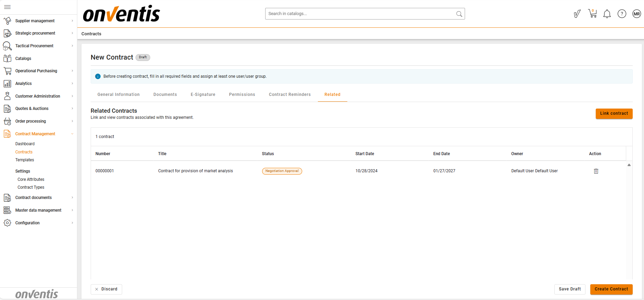Expand the Analytics sidebar section
The width and height of the screenshot is (644, 300).
coord(72,84)
